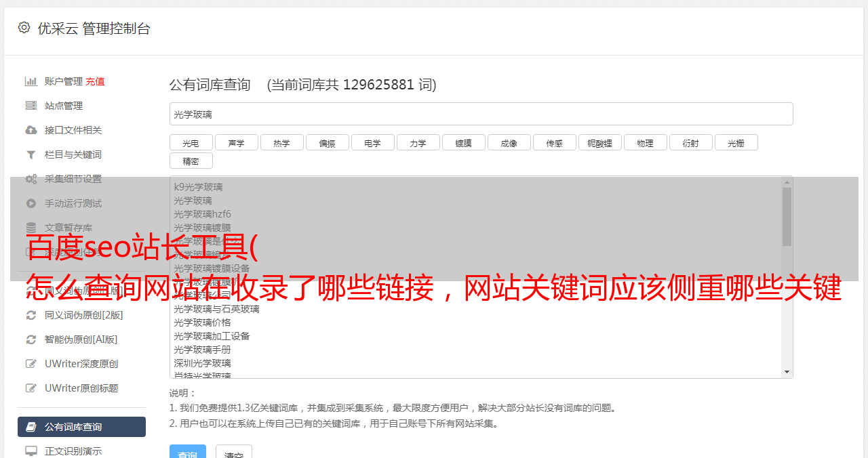
Task: Click the 电学 tag button
Action: 372,142
